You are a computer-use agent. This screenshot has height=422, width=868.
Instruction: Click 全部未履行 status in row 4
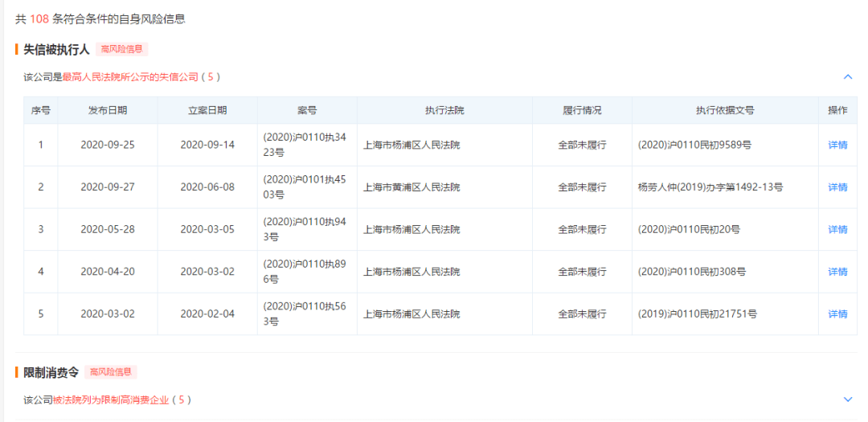(x=582, y=272)
